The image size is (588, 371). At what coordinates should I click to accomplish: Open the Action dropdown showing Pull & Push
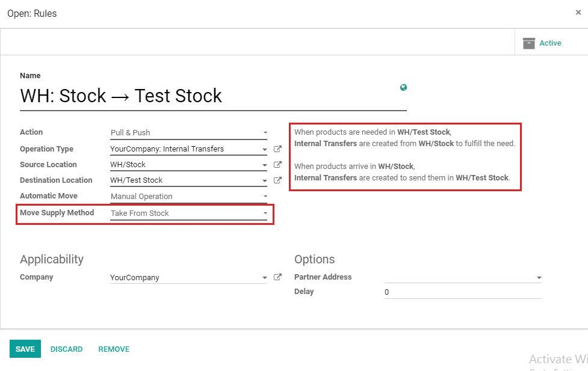188,133
